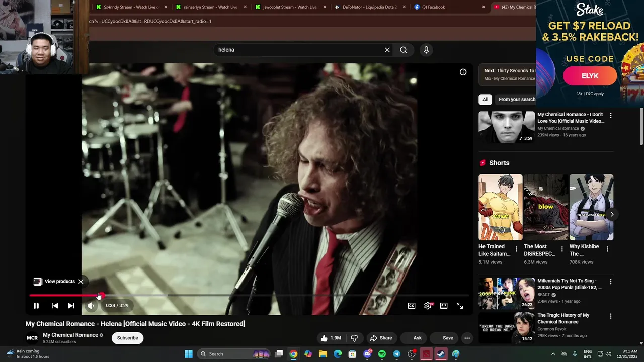This screenshot has height=362, width=644.
Task: Open Tragic History of My Chemical Romance video
Action: coord(507,328)
